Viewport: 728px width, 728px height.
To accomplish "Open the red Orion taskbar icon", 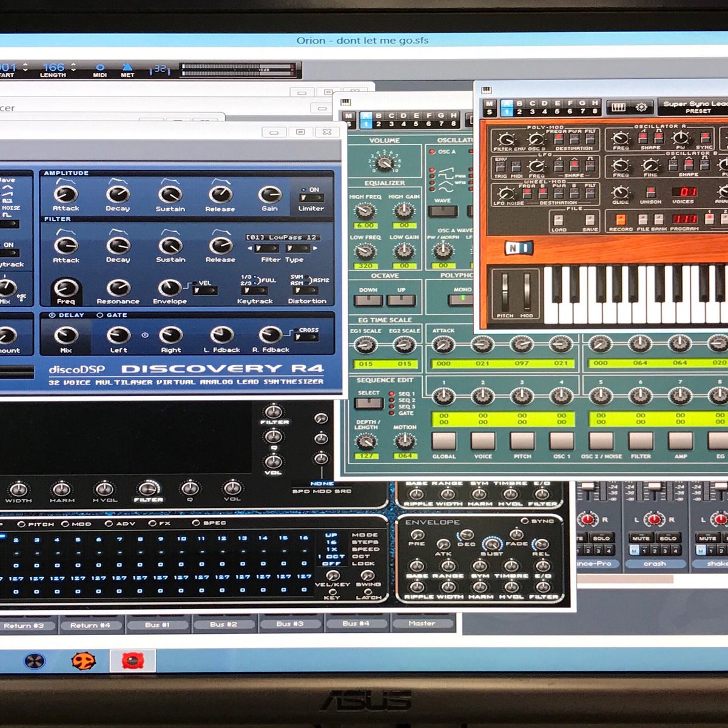I will tap(132, 661).
